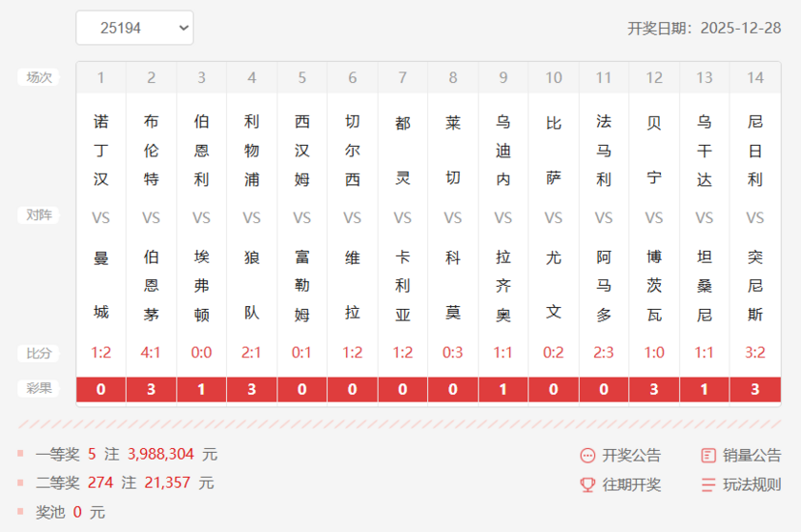801x532 pixels.
Task: Click home team 乌干达 in match 13
Action: [704, 151]
